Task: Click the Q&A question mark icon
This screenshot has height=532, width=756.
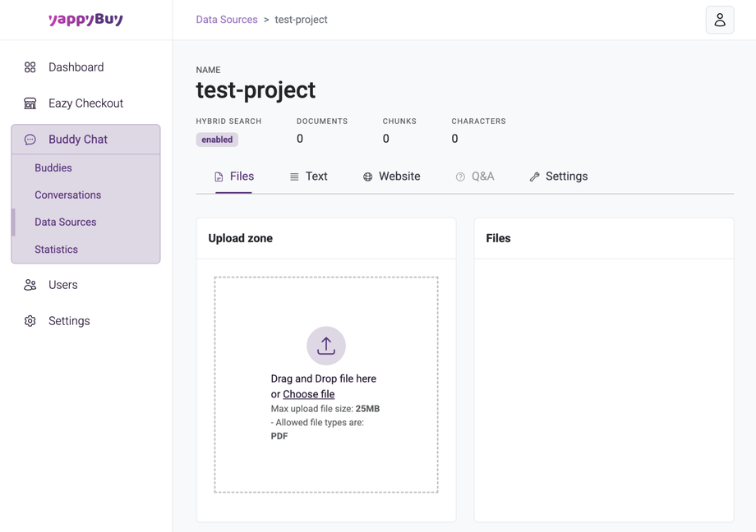Action: coord(460,177)
